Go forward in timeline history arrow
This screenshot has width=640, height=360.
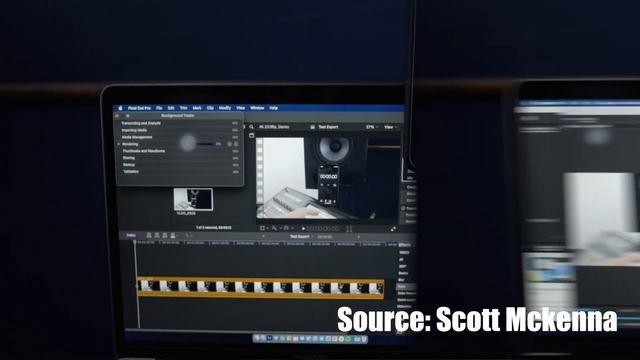[x=359, y=236]
